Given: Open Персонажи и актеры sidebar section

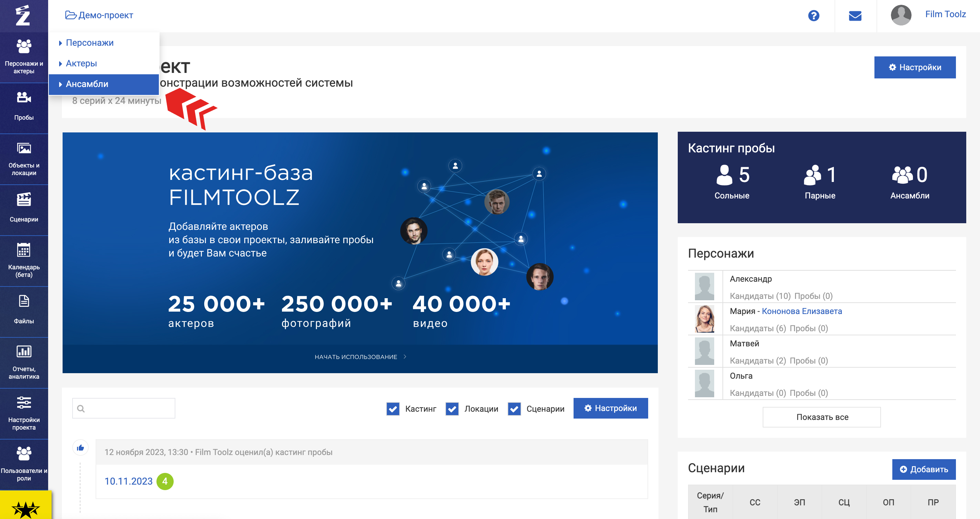Looking at the screenshot, I should coord(24,57).
